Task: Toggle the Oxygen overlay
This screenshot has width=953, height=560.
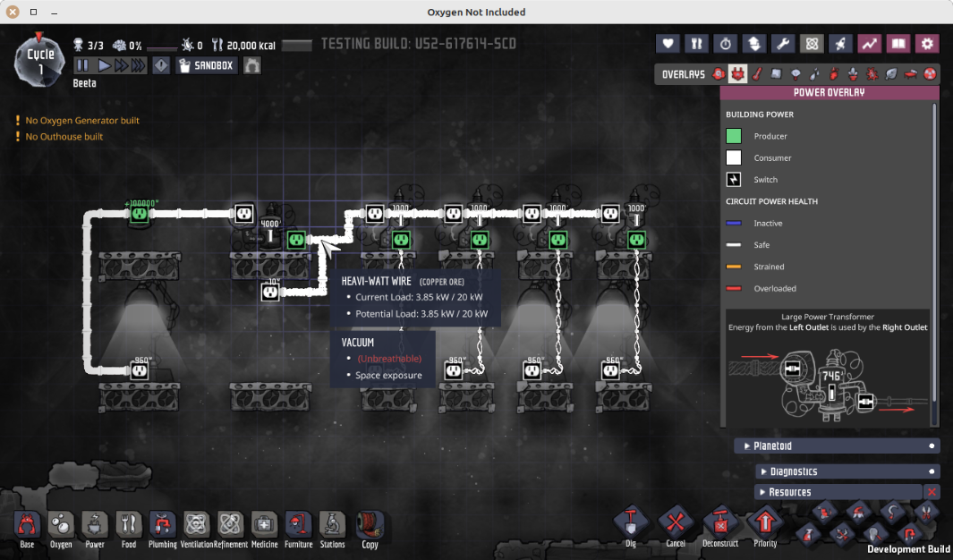Action: click(x=719, y=74)
